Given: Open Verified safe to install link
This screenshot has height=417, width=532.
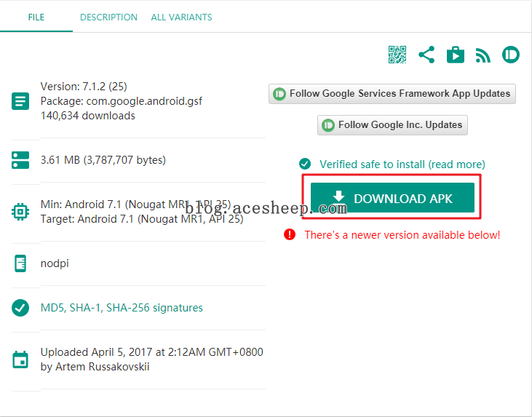Looking at the screenshot, I should point(402,164).
